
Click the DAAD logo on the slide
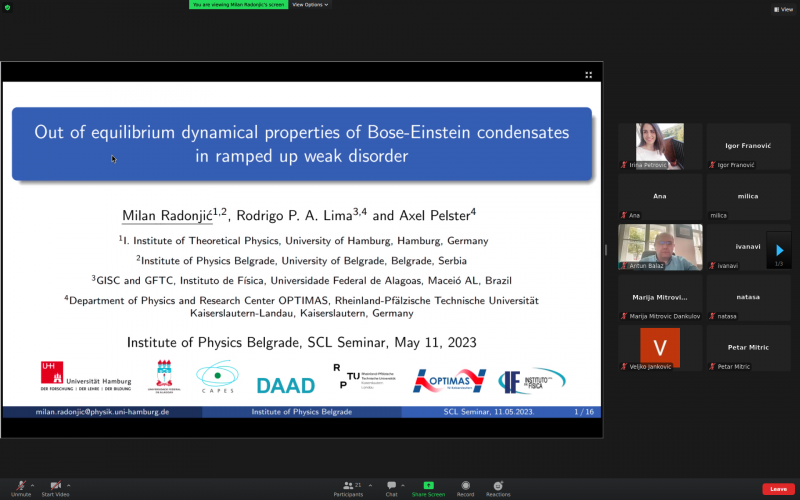(286, 385)
